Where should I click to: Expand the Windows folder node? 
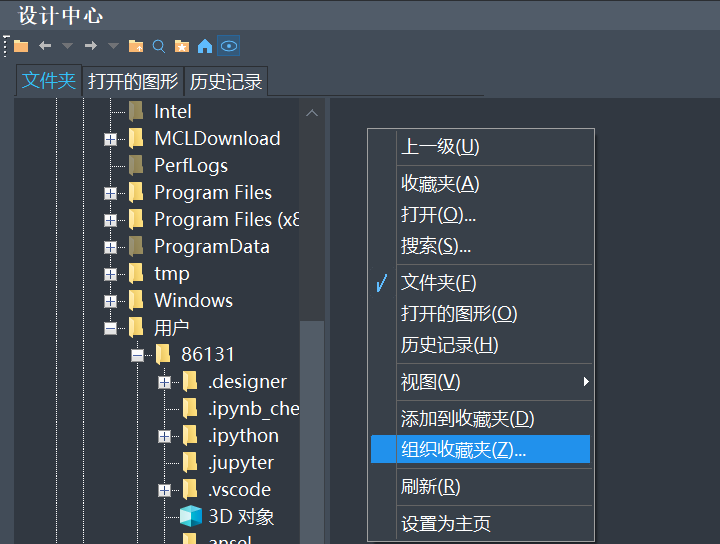click(x=110, y=301)
